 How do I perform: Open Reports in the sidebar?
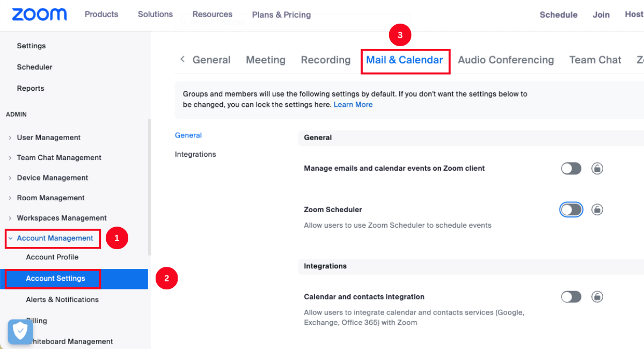pyautogui.click(x=31, y=88)
